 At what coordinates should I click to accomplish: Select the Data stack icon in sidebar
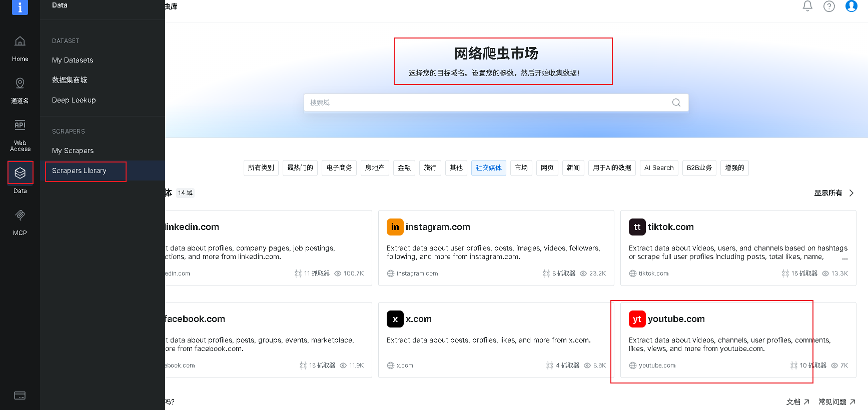coord(20,173)
